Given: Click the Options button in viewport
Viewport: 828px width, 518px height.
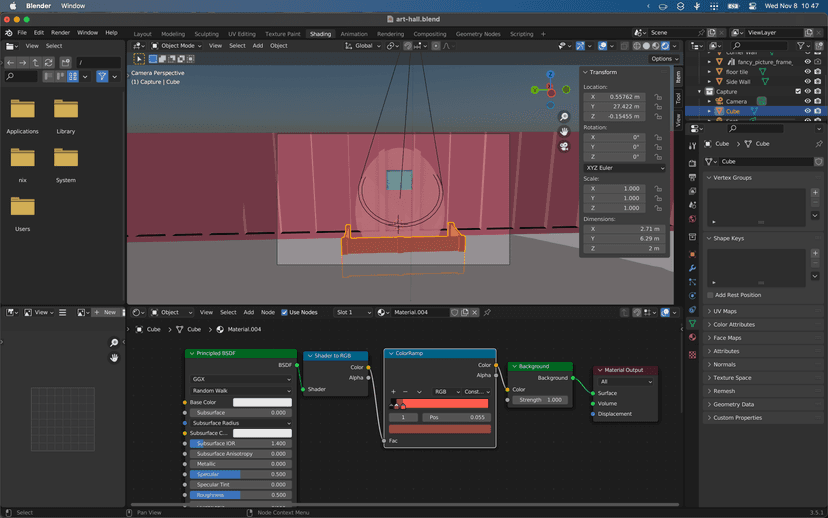Looking at the screenshot, I should coord(663,59).
